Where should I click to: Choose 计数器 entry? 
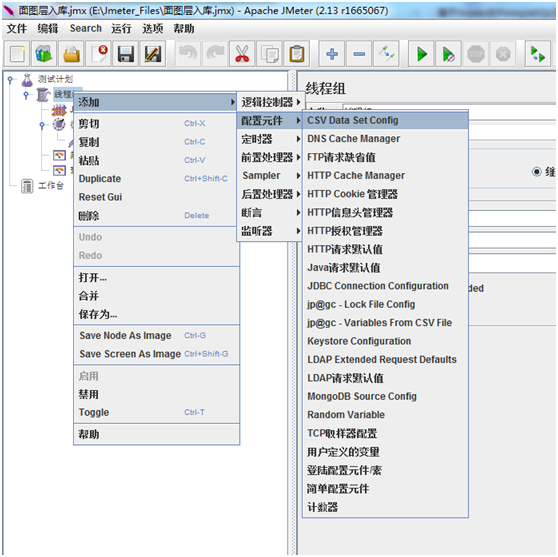[x=385, y=507]
